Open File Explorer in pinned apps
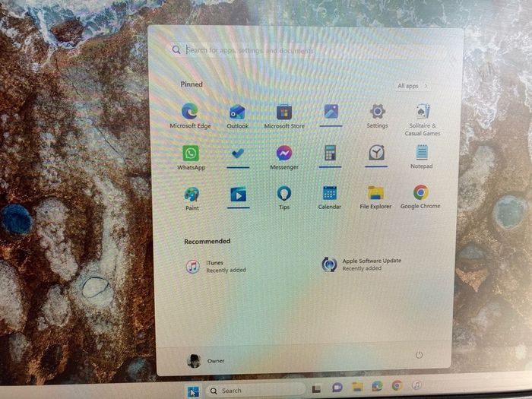 [375, 198]
